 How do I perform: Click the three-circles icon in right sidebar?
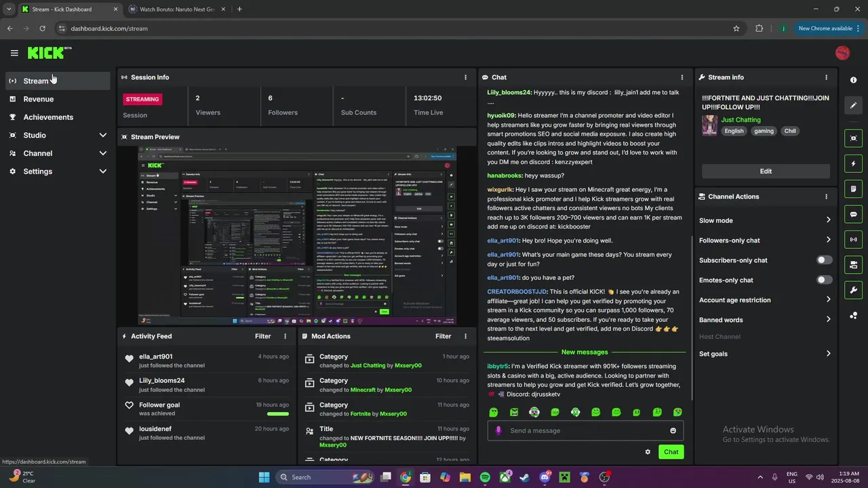tap(853, 315)
